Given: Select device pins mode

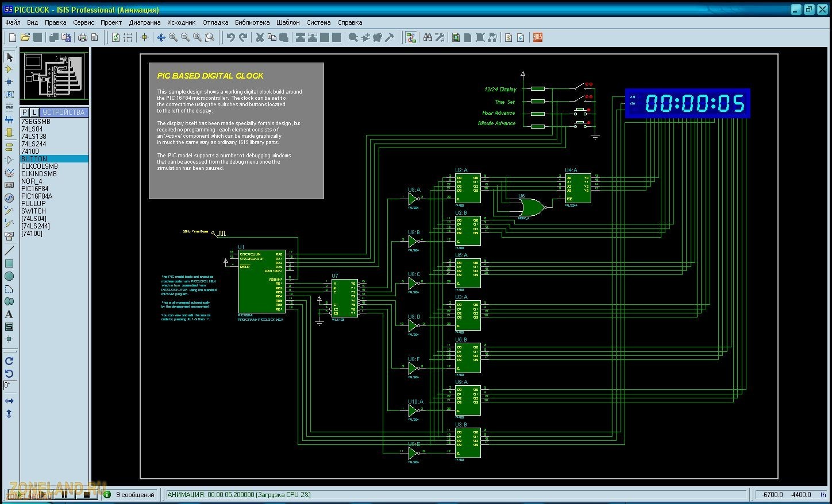Looking at the screenshot, I should coord(9,160).
